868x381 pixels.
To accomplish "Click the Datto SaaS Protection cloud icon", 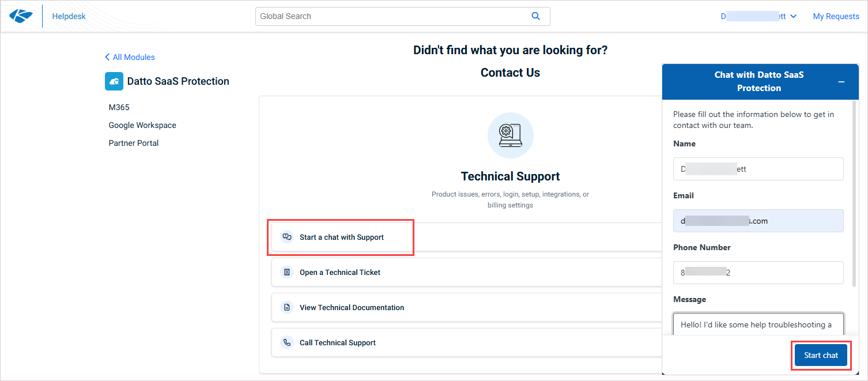I will (x=114, y=81).
